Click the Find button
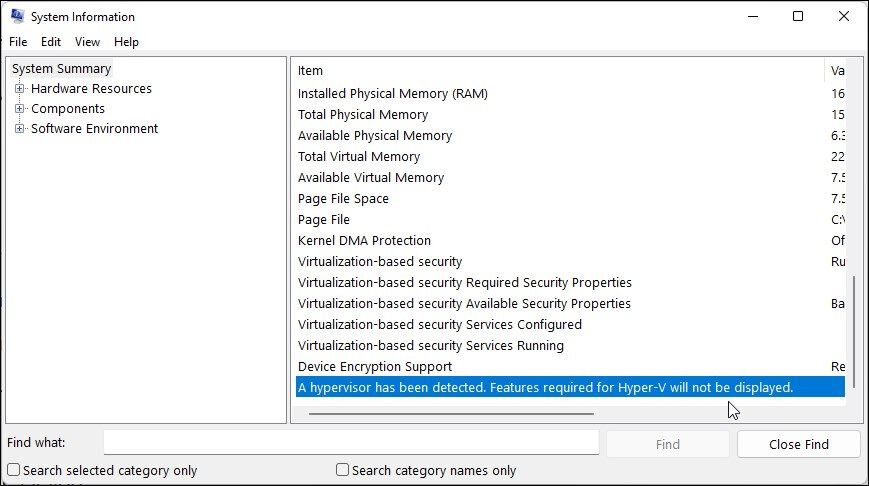Screen dimensions: 869x486 (x=667, y=444)
